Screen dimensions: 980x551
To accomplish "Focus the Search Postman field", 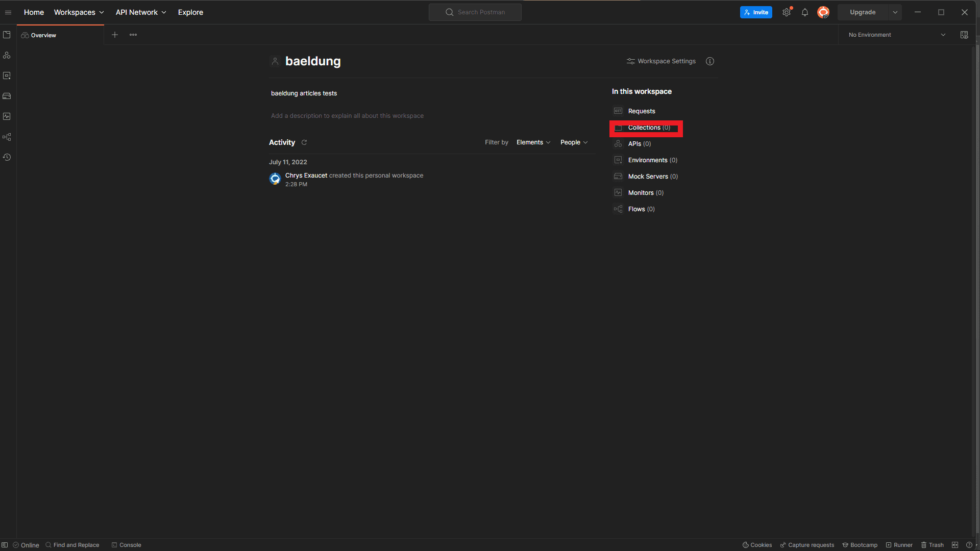I will (x=475, y=12).
